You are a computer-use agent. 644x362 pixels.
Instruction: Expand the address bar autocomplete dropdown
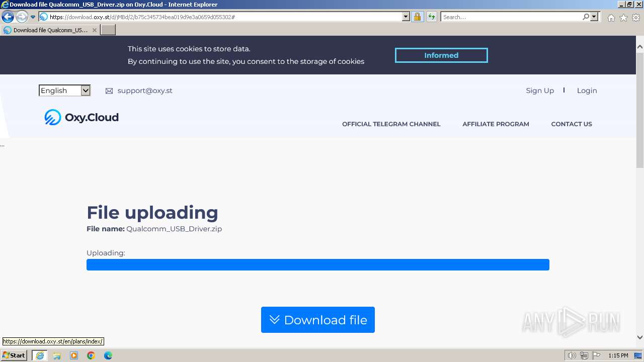[x=406, y=17]
